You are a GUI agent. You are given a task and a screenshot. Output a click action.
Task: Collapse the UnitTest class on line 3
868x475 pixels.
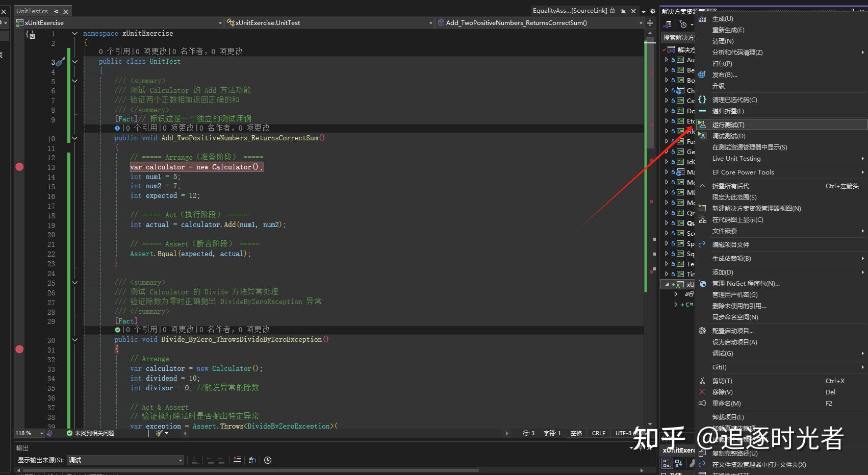pos(75,62)
